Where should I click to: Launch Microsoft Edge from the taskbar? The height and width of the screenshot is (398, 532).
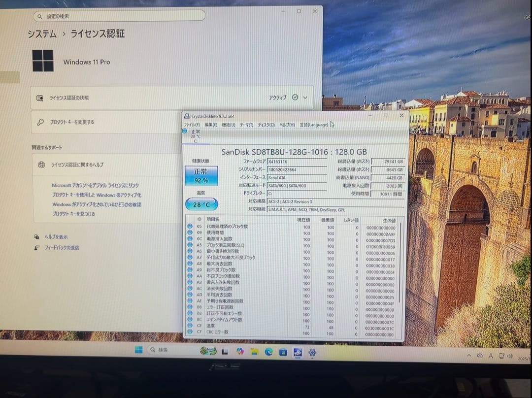coord(269,352)
